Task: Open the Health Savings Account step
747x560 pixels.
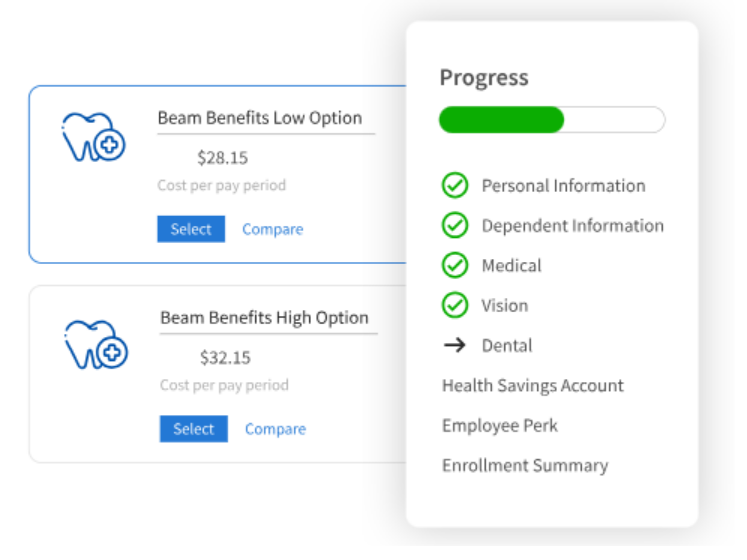Action: [x=533, y=386]
